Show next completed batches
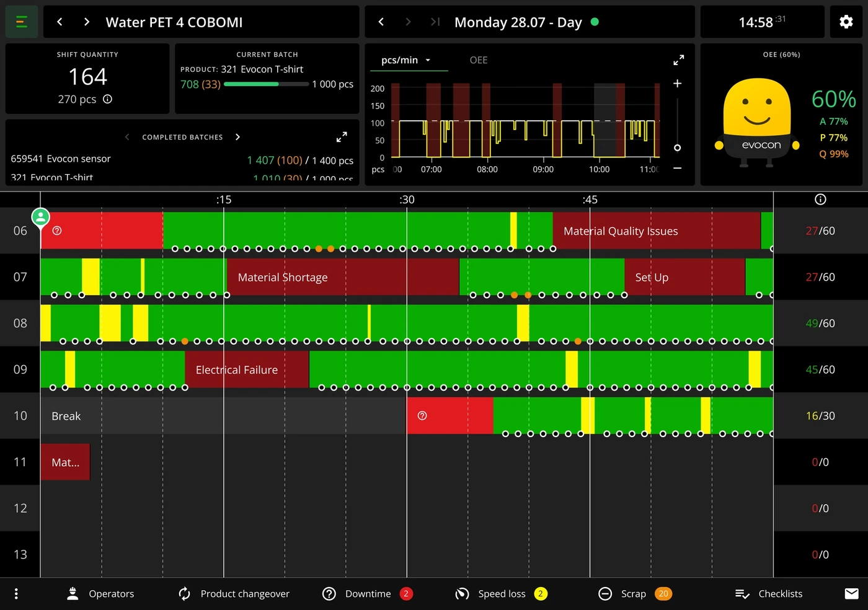868x610 pixels. (x=237, y=137)
